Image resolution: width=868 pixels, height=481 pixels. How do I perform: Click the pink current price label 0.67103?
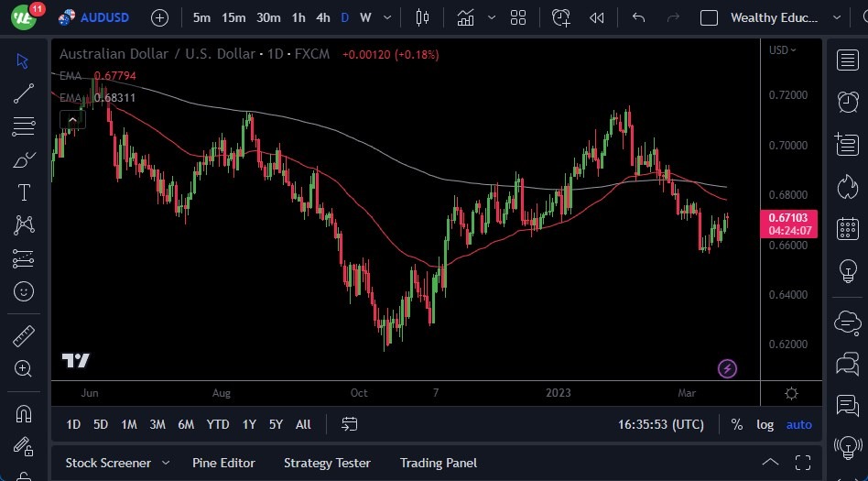pos(788,218)
